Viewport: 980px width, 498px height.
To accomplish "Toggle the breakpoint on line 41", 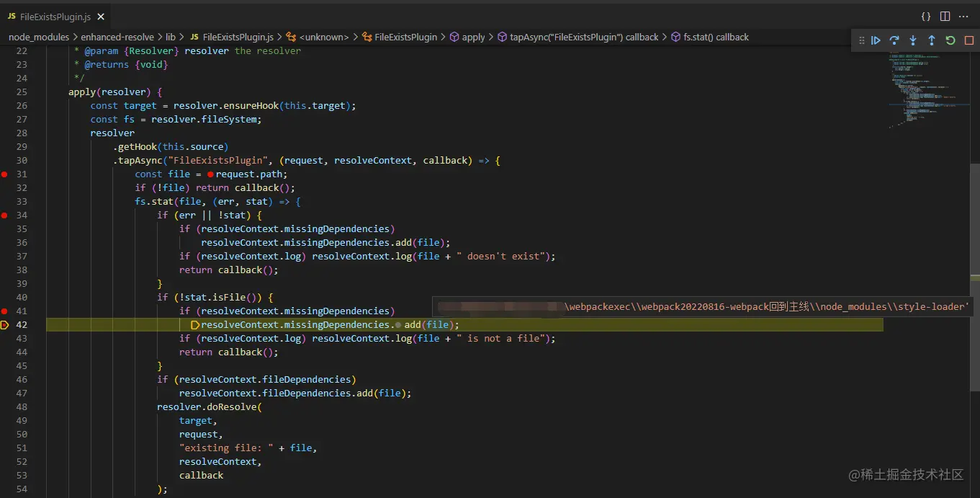I will [4, 311].
